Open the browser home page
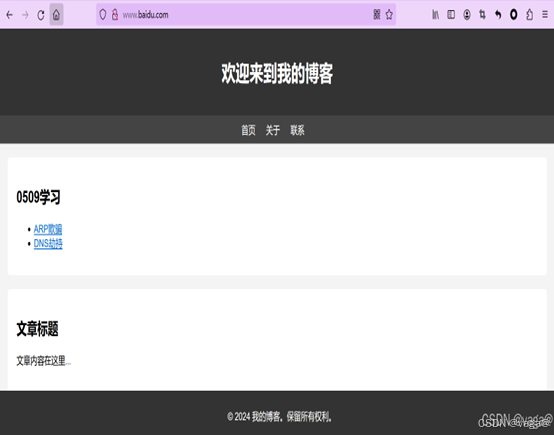The width and height of the screenshot is (554, 435). click(56, 15)
